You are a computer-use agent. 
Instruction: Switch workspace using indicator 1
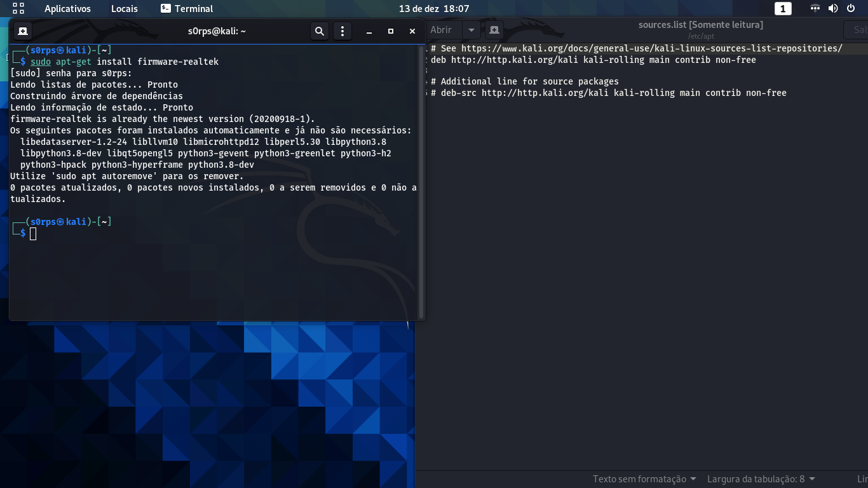coord(783,9)
